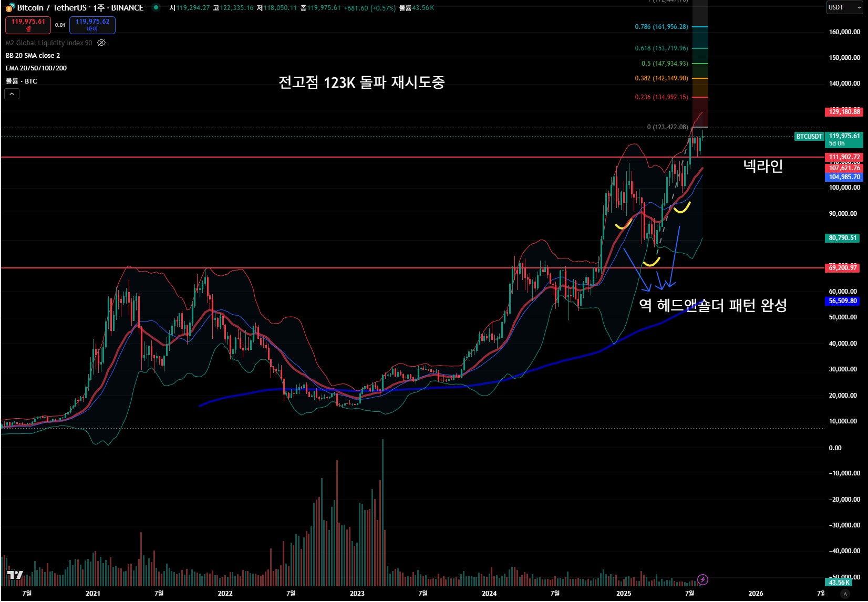Collapse the indicator legend with the chevron
This screenshot has width=868, height=602.
coord(12,94)
